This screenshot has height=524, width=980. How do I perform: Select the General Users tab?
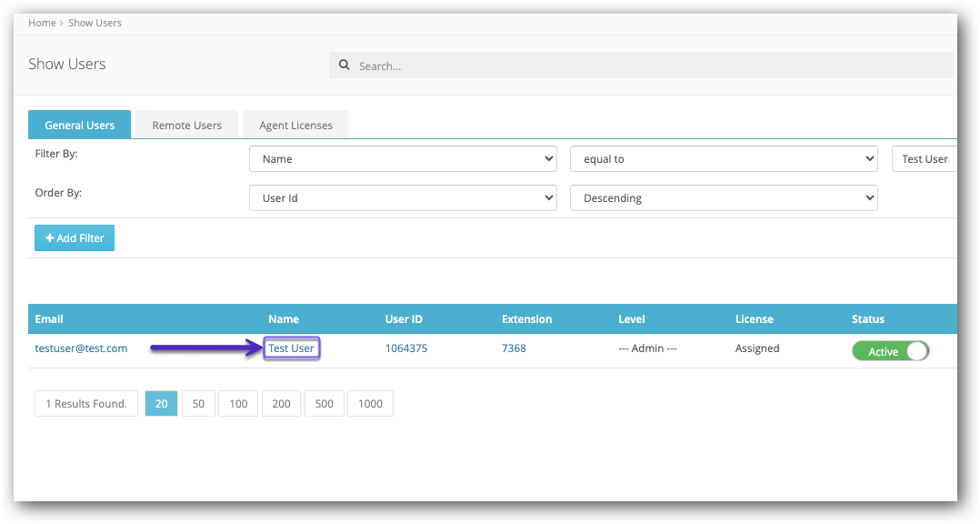click(79, 125)
